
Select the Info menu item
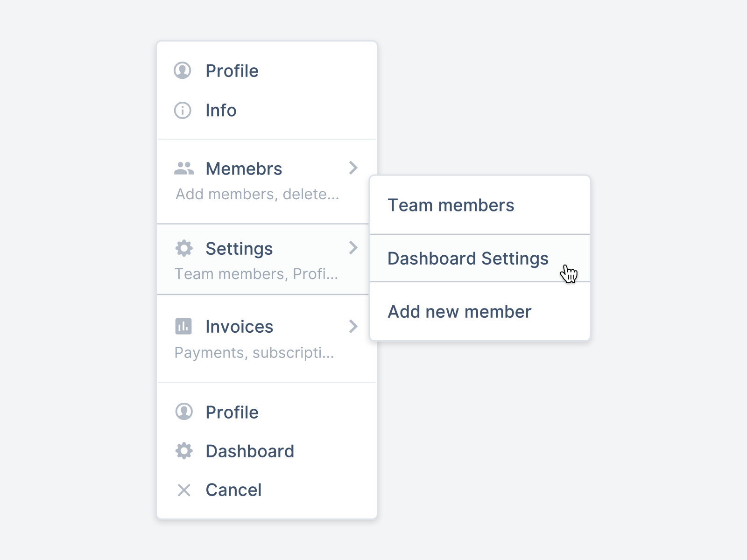220,111
